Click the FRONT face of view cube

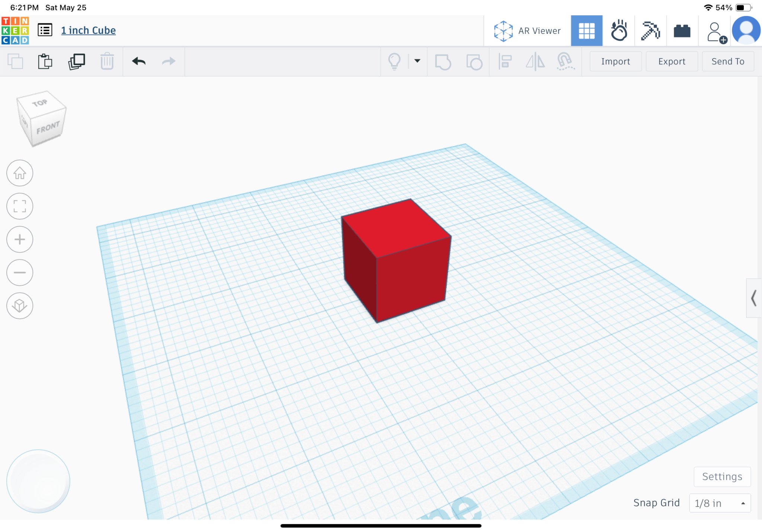[x=48, y=128]
